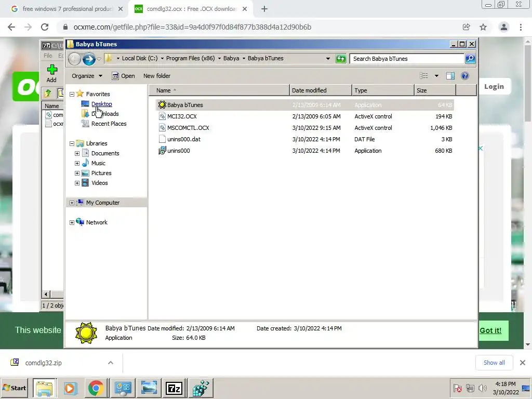The image size is (532, 399).
Task: Expand the My Computer node
Action: (72, 203)
